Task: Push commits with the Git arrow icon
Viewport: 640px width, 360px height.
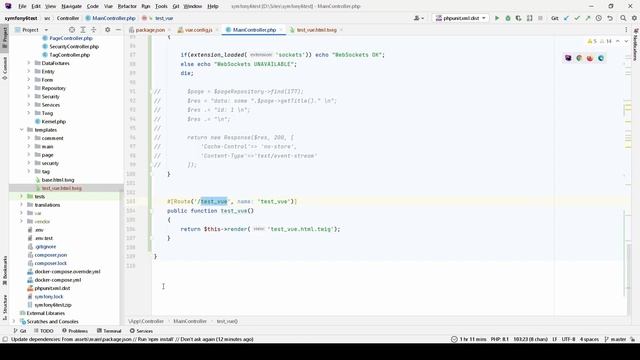Action: [x=587, y=18]
